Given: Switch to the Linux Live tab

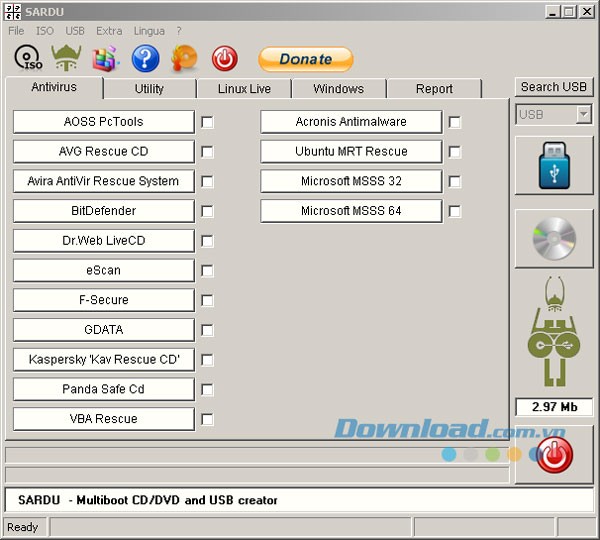Looking at the screenshot, I should (244, 89).
